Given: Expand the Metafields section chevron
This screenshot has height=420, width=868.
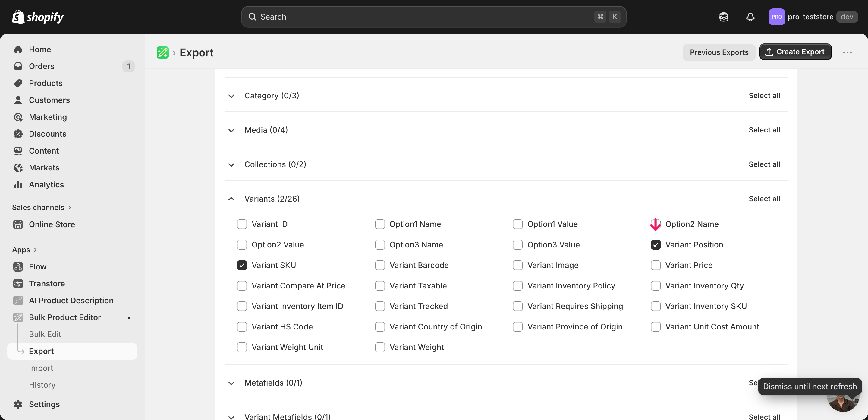Looking at the screenshot, I should (x=231, y=383).
